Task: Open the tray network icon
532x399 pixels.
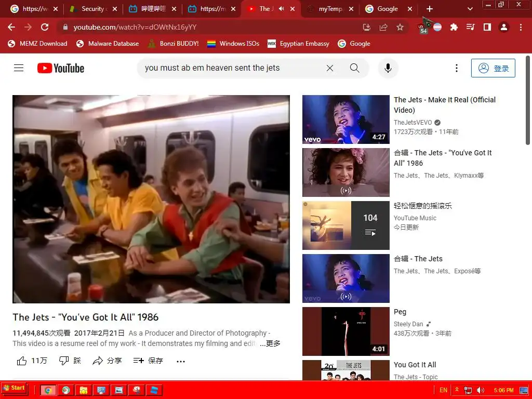Action: (x=468, y=390)
